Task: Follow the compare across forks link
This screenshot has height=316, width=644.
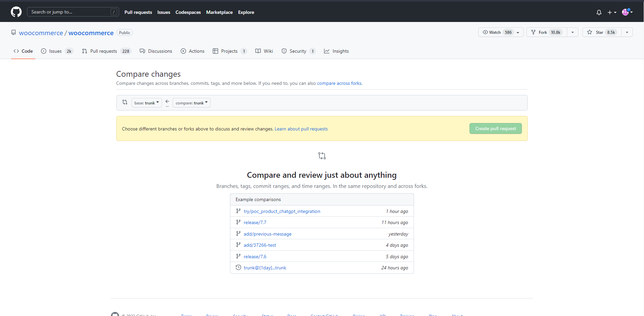Action: [339, 83]
